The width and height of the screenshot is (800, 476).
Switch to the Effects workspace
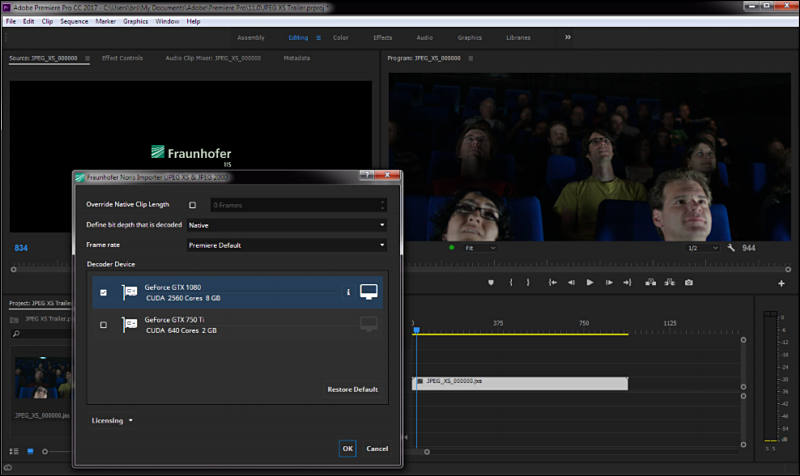[x=383, y=38]
